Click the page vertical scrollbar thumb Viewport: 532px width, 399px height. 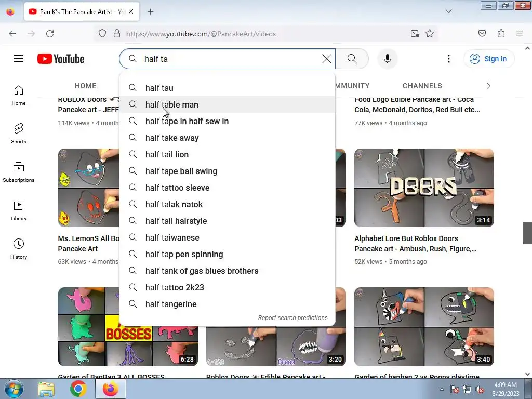527,233
